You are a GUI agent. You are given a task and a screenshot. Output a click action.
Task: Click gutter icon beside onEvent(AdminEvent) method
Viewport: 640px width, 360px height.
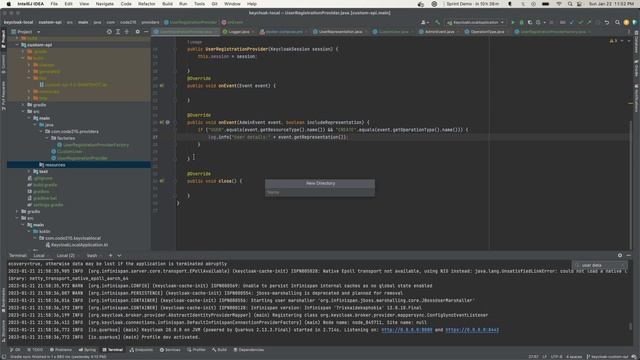pyautogui.click(x=162, y=122)
